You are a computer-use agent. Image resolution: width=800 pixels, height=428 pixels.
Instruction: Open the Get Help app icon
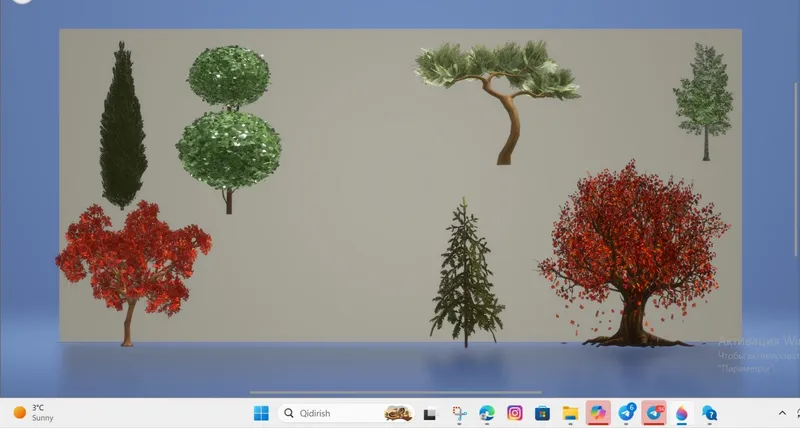point(709,413)
